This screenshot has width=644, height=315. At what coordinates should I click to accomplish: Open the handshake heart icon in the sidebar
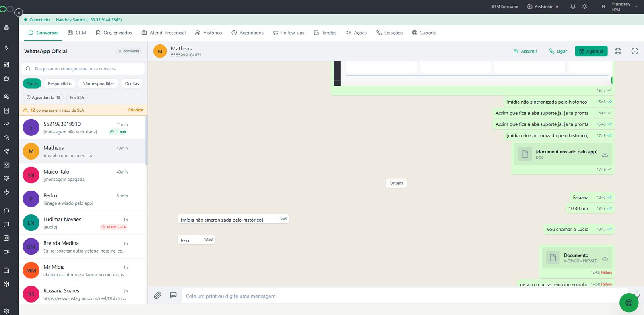point(6,178)
